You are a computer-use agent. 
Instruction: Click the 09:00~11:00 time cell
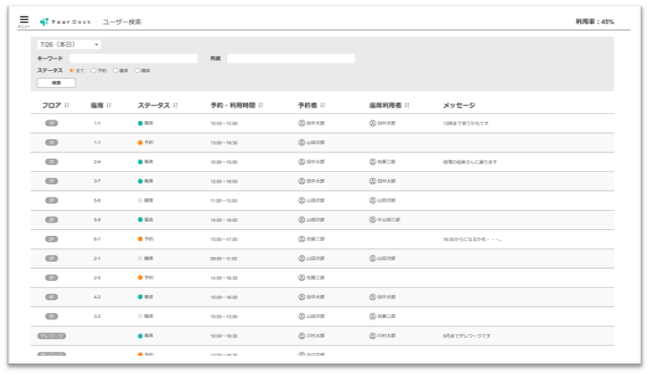tap(224, 259)
